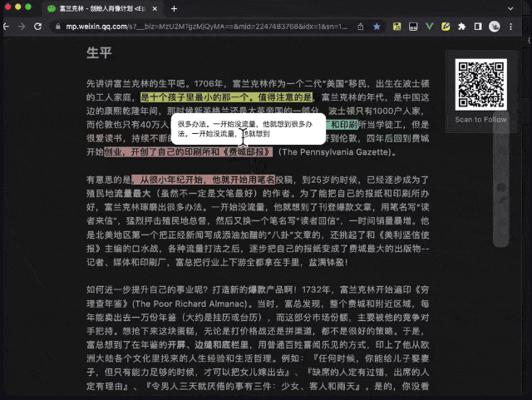
Task: Close the 富兰克林 tab
Action: click(x=155, y=9)
